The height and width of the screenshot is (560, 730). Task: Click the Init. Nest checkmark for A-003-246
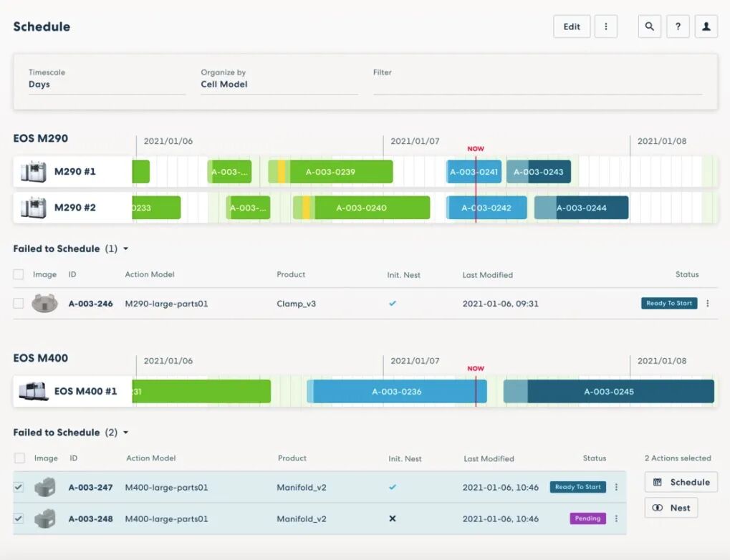(x=393, y=304)
